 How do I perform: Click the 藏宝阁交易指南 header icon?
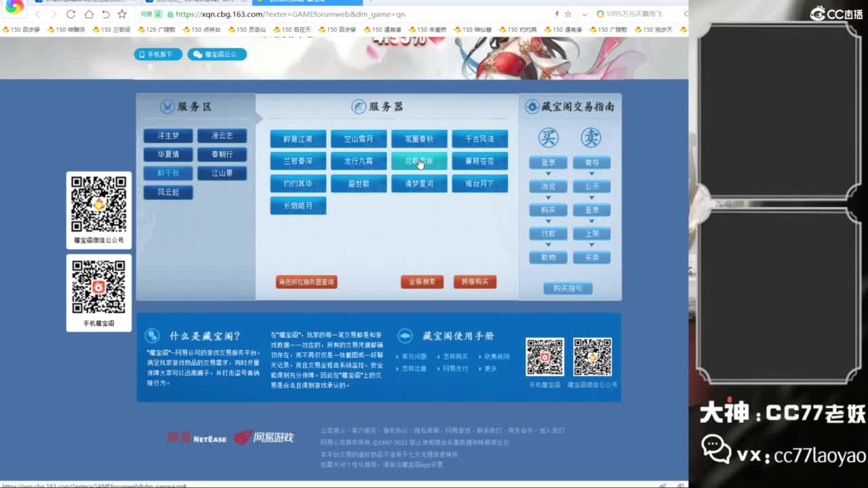point(532,106)
